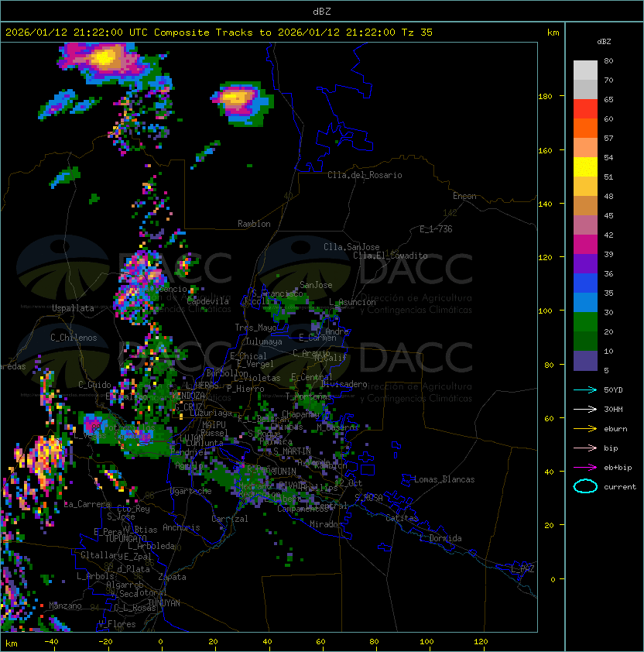Click the 'Tulumaya' map label
This screenshot has width=644, height=652.
(x=264, y=341)
